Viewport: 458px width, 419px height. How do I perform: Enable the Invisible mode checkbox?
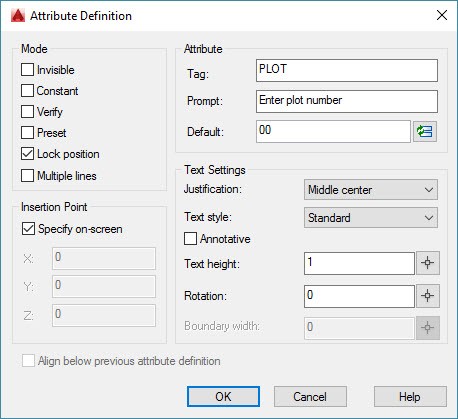tap(27, 70)
